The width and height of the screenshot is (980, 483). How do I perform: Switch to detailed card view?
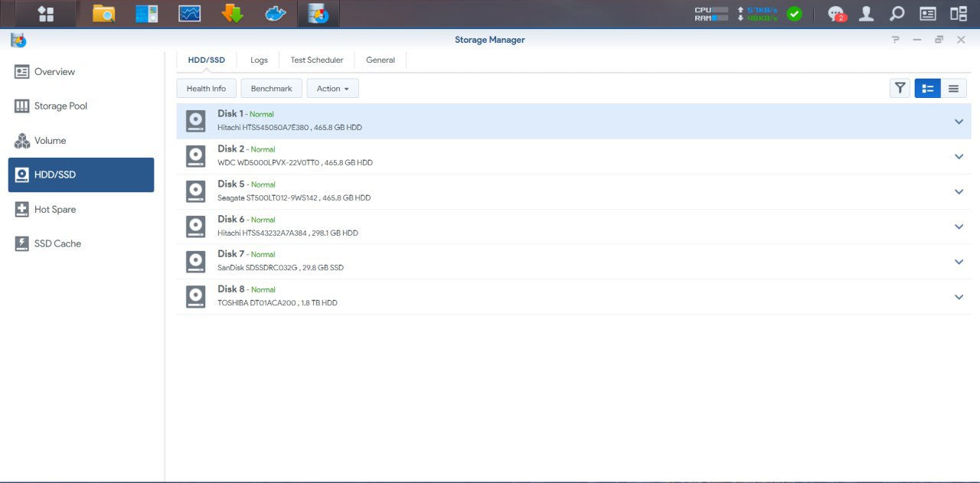(x=927, y=89)
